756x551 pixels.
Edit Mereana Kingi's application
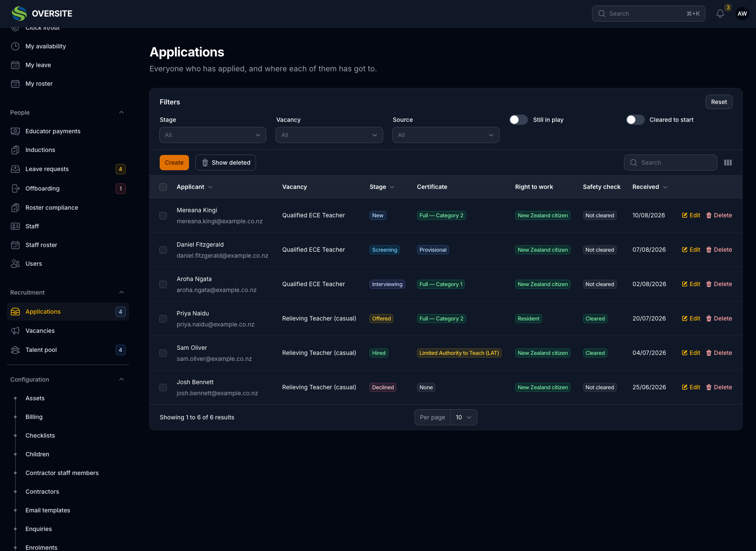691,215
